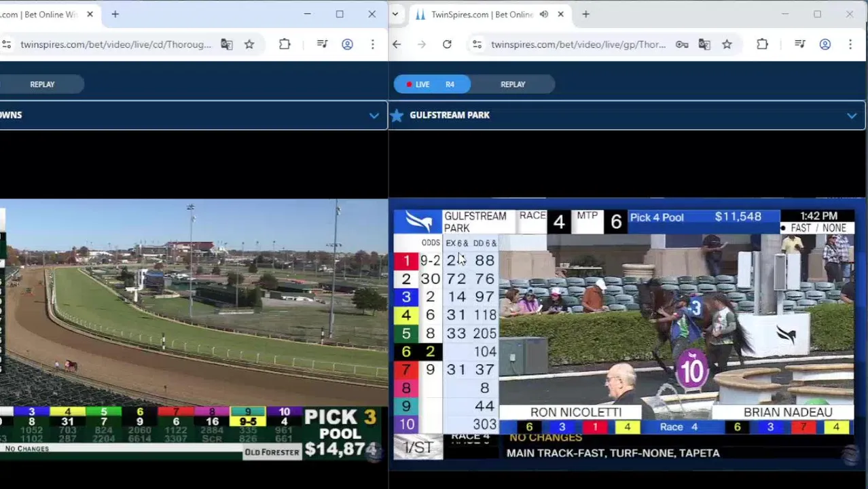Switch to LIVE R4 video
Screen dimensions: 868x489
pos(432,84)
